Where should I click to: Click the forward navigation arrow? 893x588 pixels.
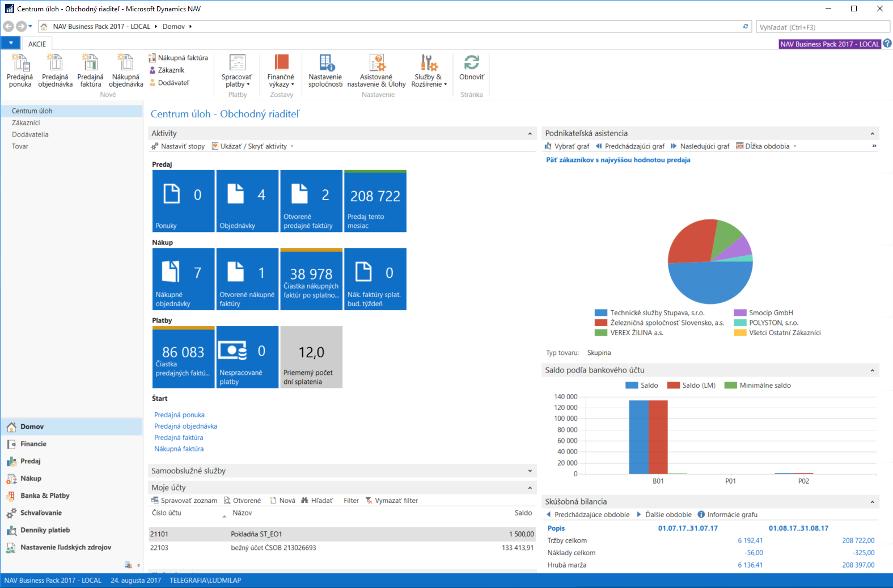(21, 26)
